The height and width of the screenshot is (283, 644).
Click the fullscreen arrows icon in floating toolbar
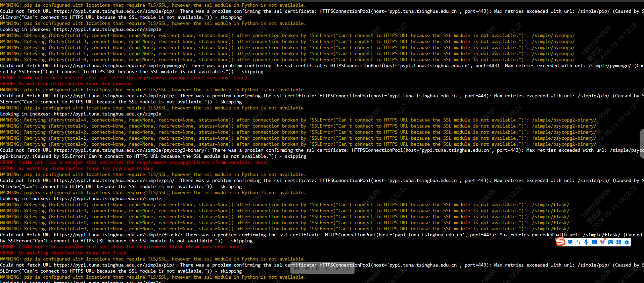pos(349,268)
